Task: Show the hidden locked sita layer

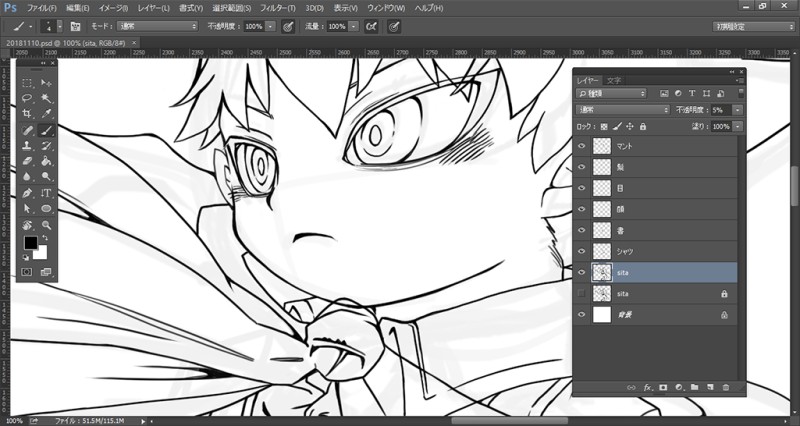Action: coord(581,293)
